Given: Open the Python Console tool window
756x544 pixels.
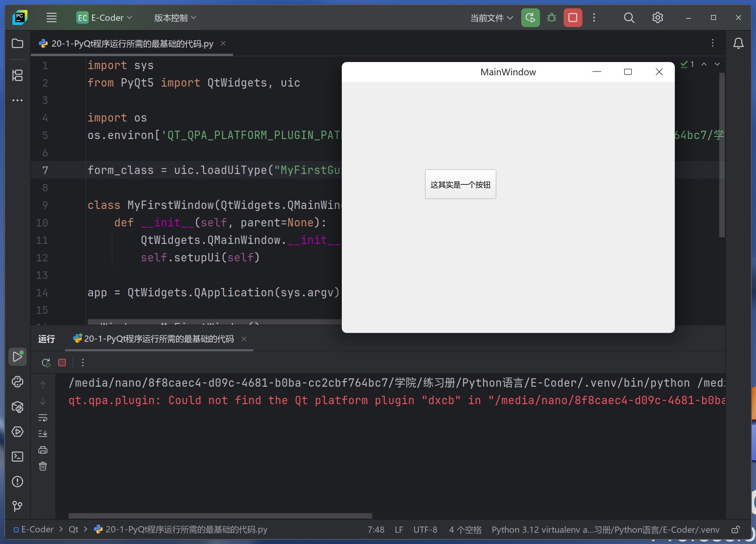Looking at the screenshot, I should pyautogui.click(x=17, y=382).
